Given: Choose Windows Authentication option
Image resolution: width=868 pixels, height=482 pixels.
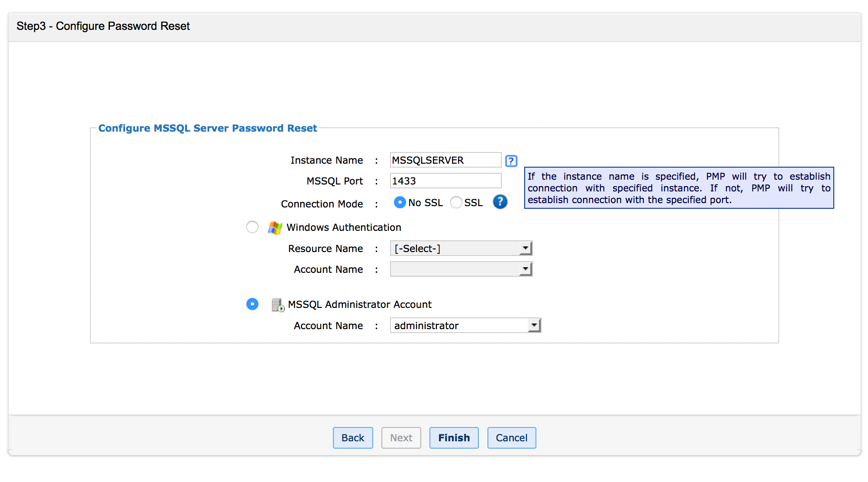Looking at the screenshot, I should coord(252,227).
